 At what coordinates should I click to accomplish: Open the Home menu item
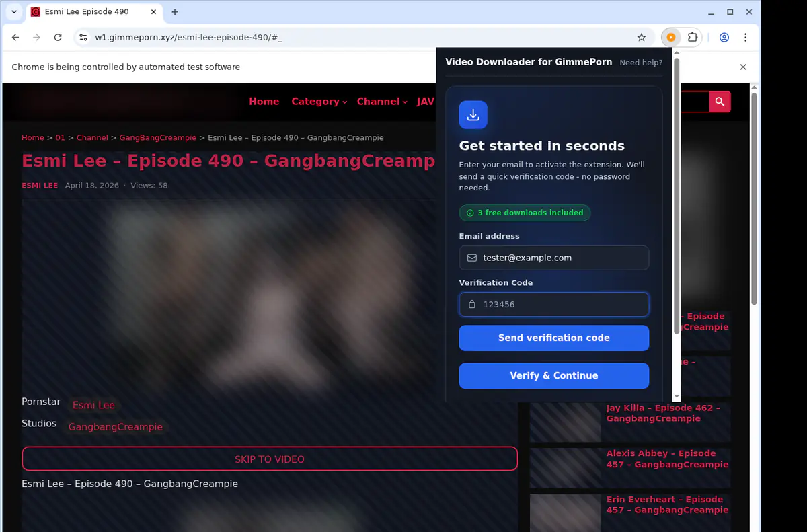pyautogui.click(x=264, y=102)
